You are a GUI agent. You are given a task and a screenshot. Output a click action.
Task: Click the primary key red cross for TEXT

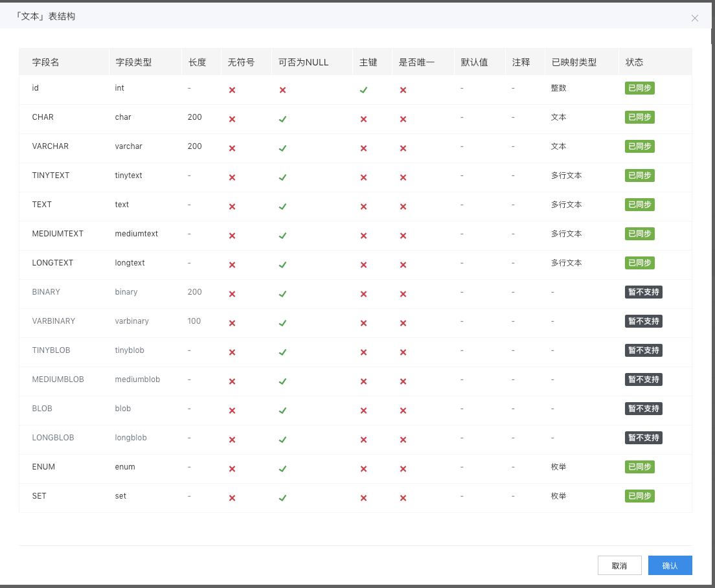(x=363, y=207)
